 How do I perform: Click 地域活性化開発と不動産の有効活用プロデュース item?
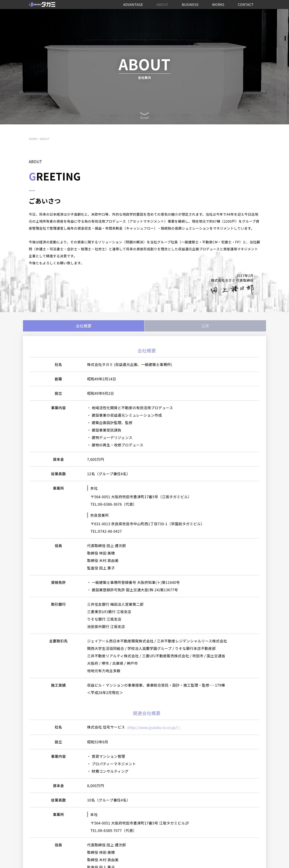(x=132, y=408)
